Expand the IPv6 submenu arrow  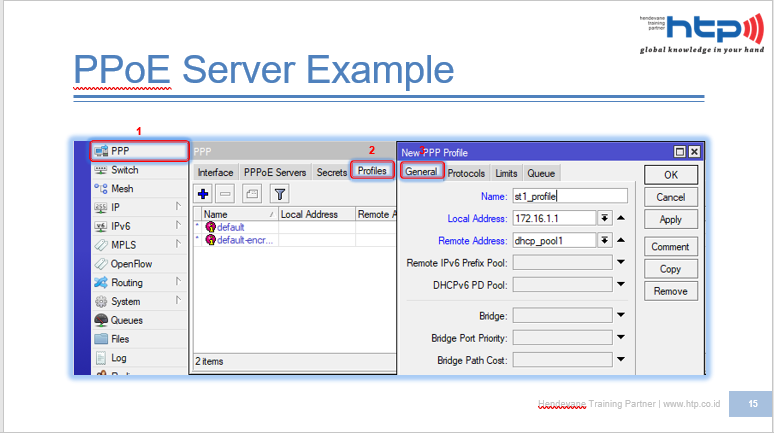click(x=178, y=225)
